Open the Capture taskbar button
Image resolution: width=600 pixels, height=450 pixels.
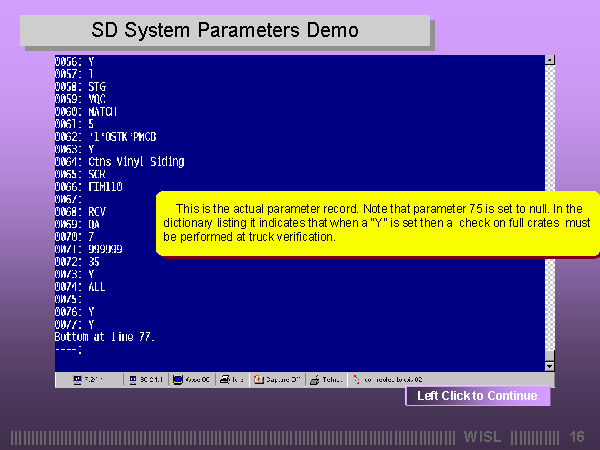277,380
